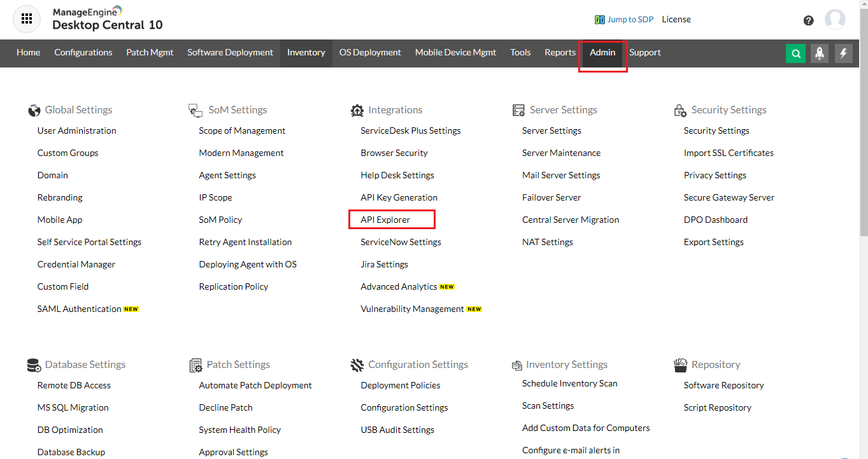868x459 pixels.
Task: Click the green search icon button
Action: tap(795, 53)
